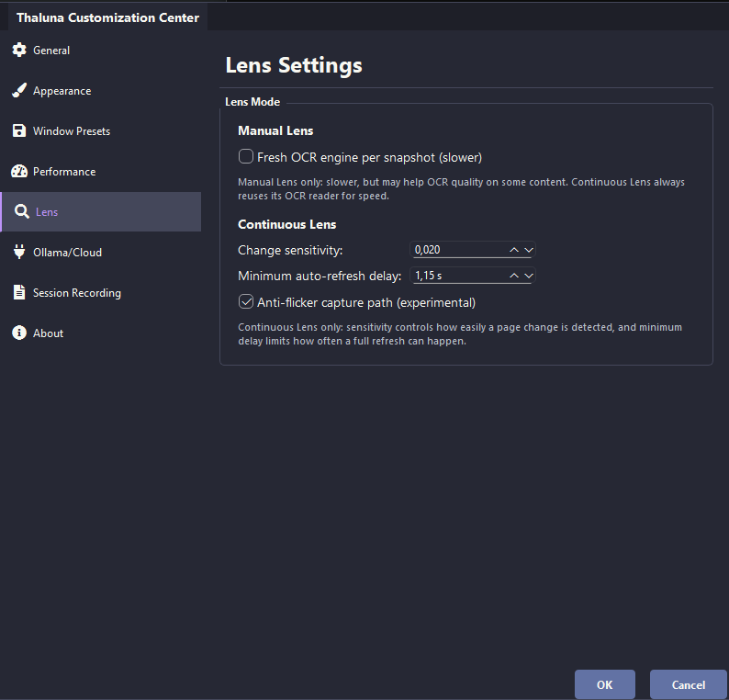Click the Minimum auto-refresh delay label
The image size is (729, 700).
point(320,276)
